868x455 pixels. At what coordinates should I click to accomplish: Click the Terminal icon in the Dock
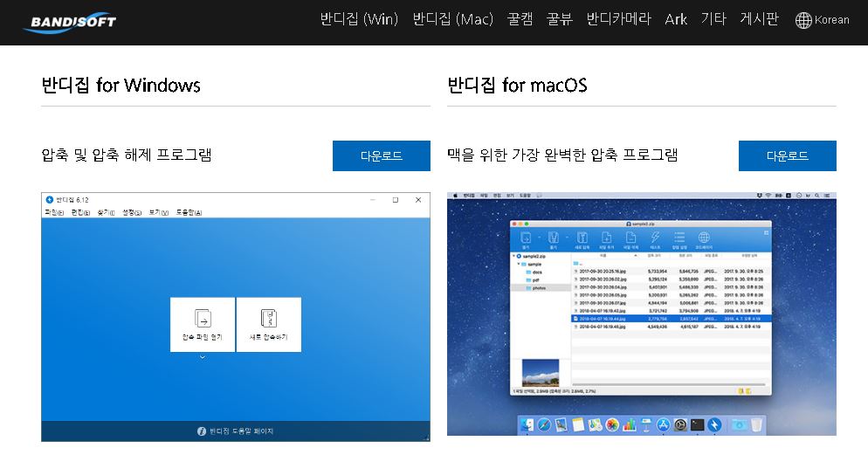[697, 424]
